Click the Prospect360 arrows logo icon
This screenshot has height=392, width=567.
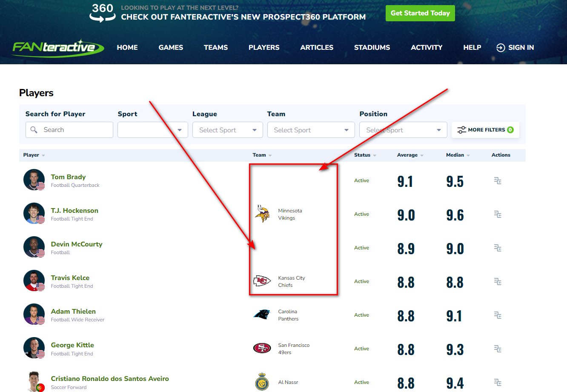[103, 12]
